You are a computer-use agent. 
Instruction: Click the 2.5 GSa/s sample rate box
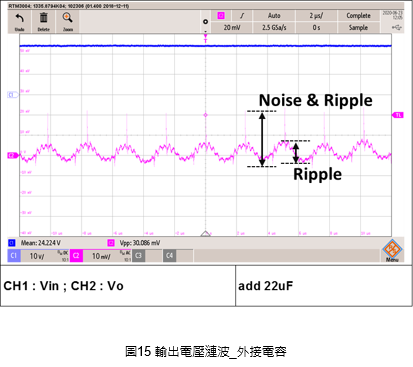point(274,27)
